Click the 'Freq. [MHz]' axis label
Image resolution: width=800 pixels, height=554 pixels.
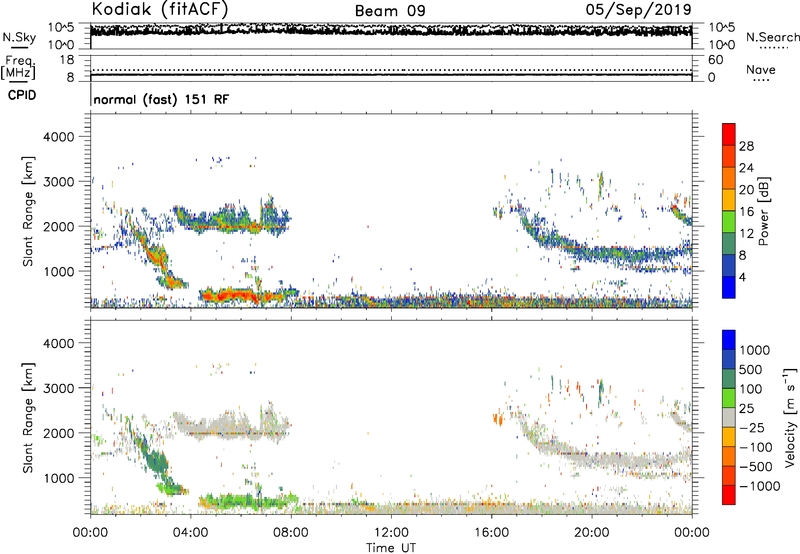tap(19, 67)
